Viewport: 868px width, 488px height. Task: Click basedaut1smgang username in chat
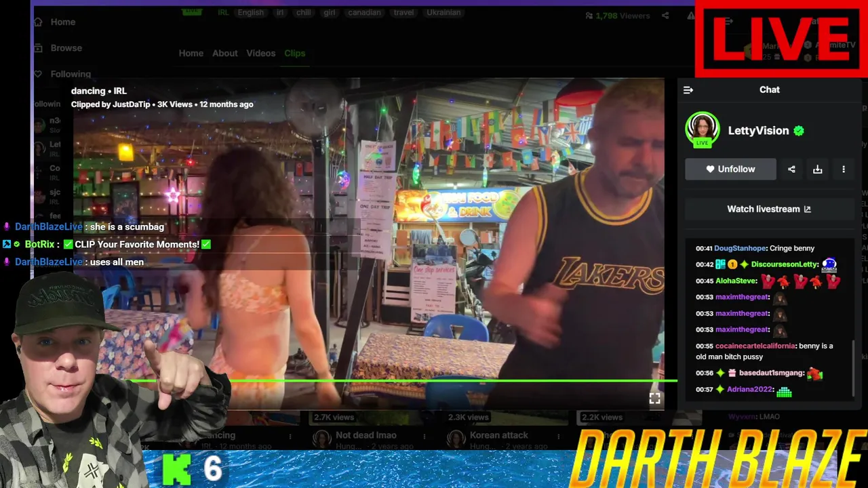point(772,373)
